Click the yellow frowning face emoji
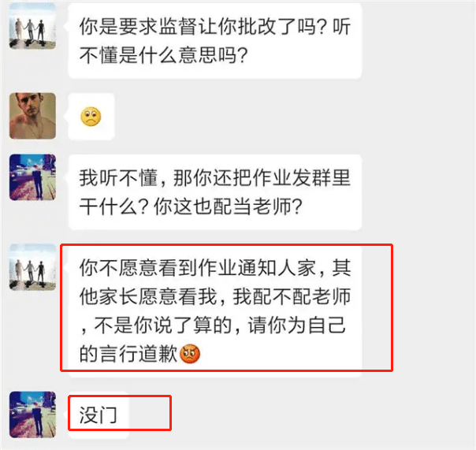This screenshot has width=476, height=450. pyautogui.click(x=91, y=117)
